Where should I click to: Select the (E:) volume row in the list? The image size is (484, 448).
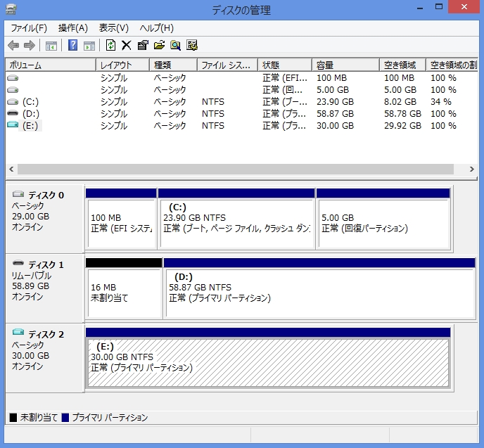(x=32, y=126)
